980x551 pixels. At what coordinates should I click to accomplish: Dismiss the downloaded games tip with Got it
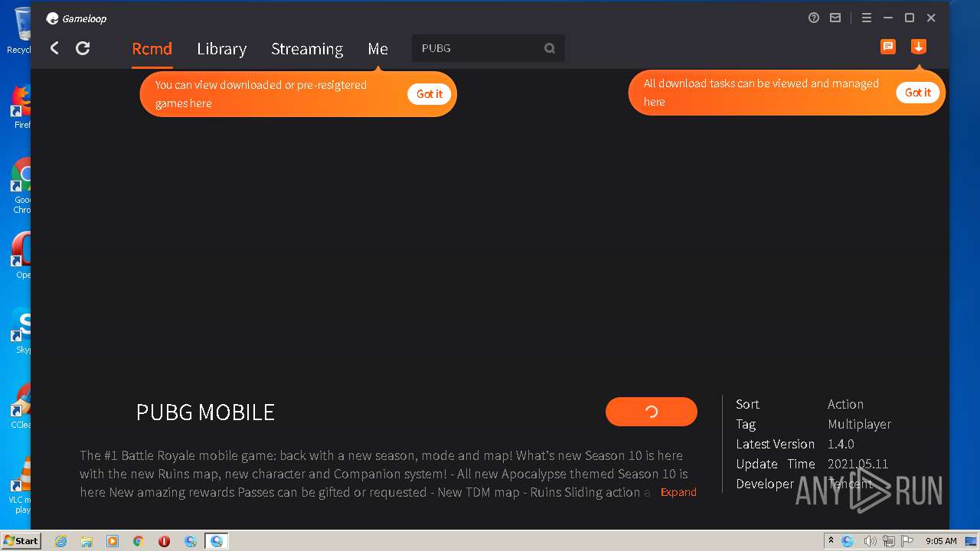pyautogui.click(x=429, y=94)
